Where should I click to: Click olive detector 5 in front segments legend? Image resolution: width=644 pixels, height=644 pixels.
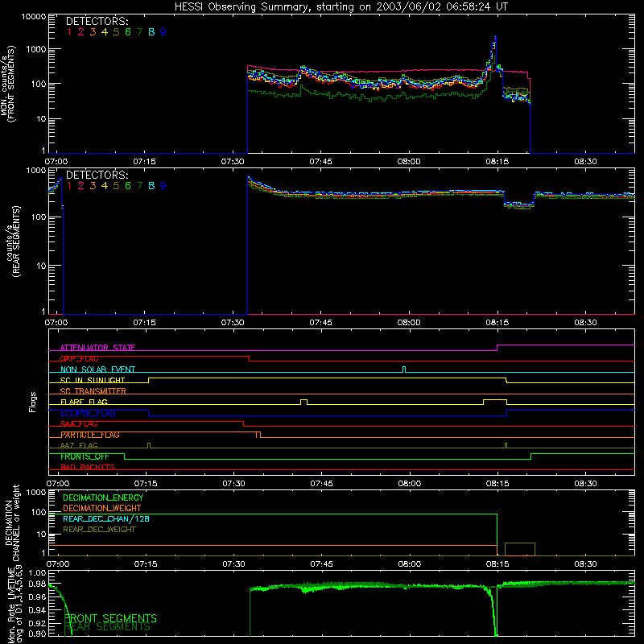point(116,32)
